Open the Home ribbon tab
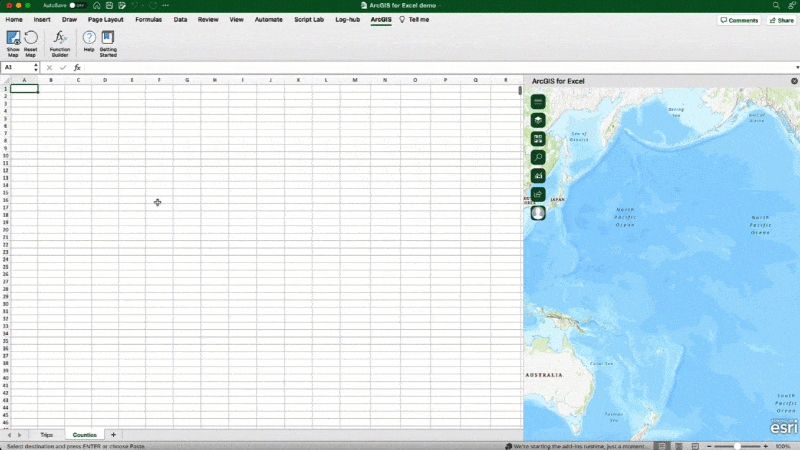800x450 pixels. click(x=14, y=19)
